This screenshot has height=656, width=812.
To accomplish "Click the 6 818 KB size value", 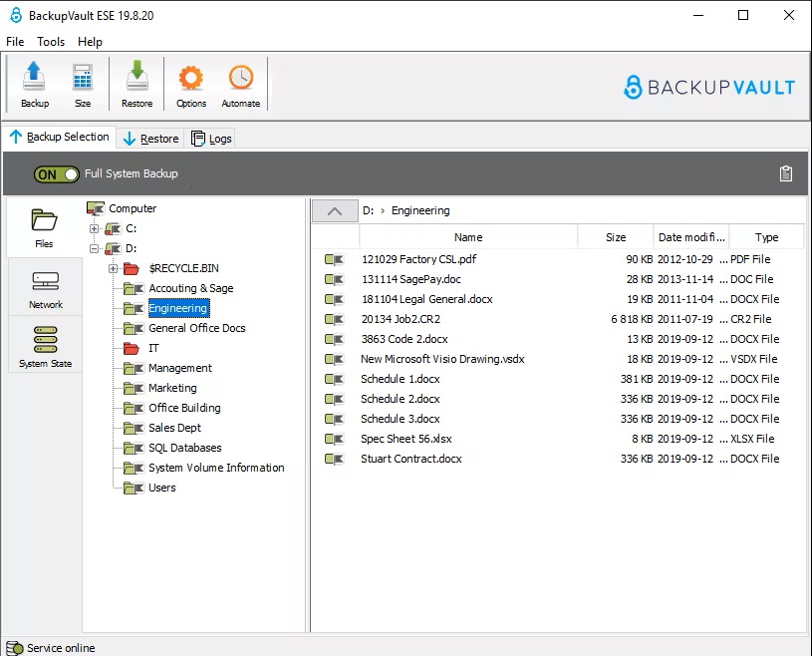I will point(632,319).
